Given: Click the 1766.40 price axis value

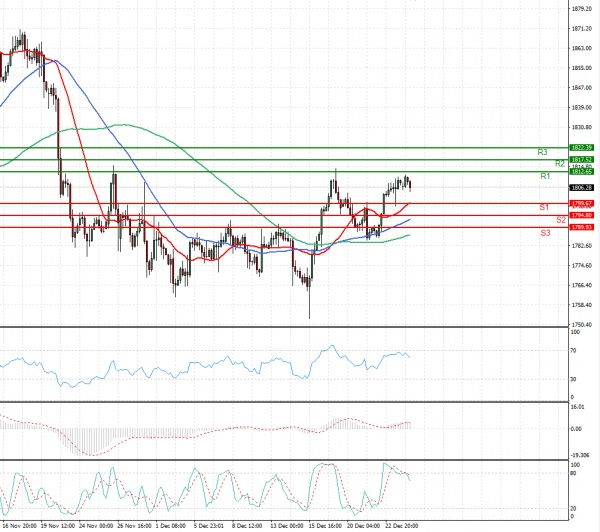Looking at the screenshot, I should [582, 285].
